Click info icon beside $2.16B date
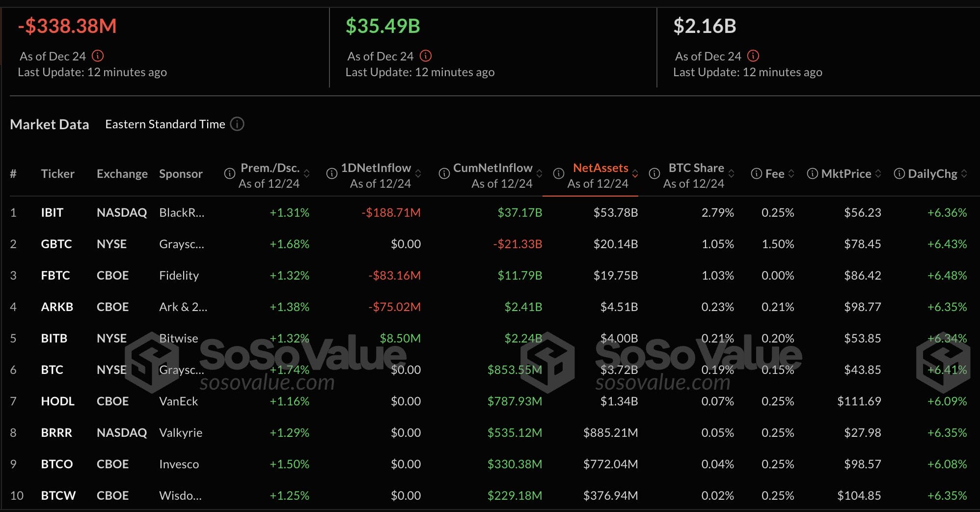The image size is (980, 512). 753,56
